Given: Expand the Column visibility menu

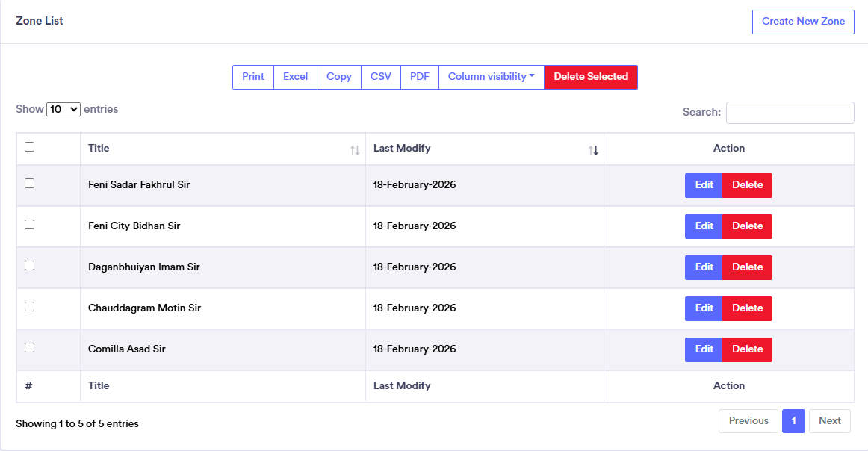Looking at the screenshot, I should [491, 77].
